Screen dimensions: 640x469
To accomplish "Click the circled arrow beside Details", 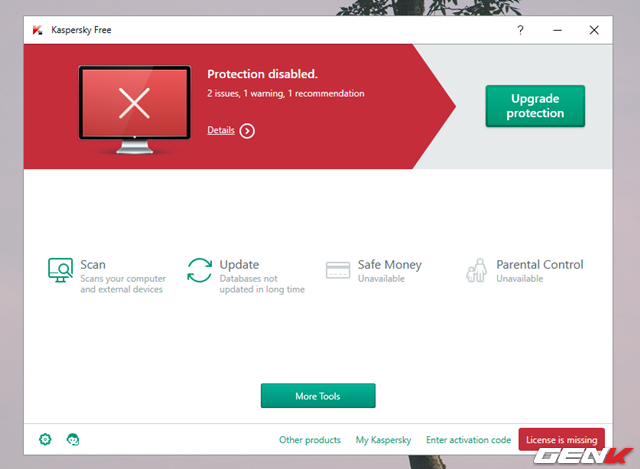I will click(x=247, y=131).
